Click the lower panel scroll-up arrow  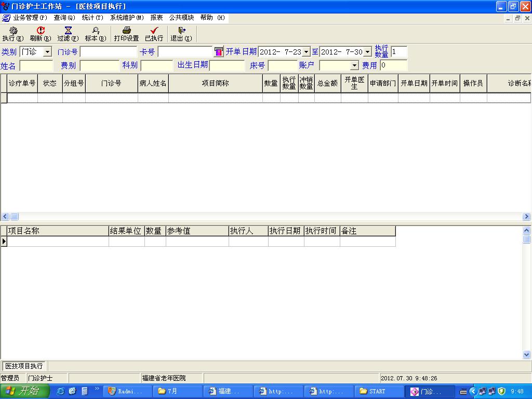(x=527, y=230)
